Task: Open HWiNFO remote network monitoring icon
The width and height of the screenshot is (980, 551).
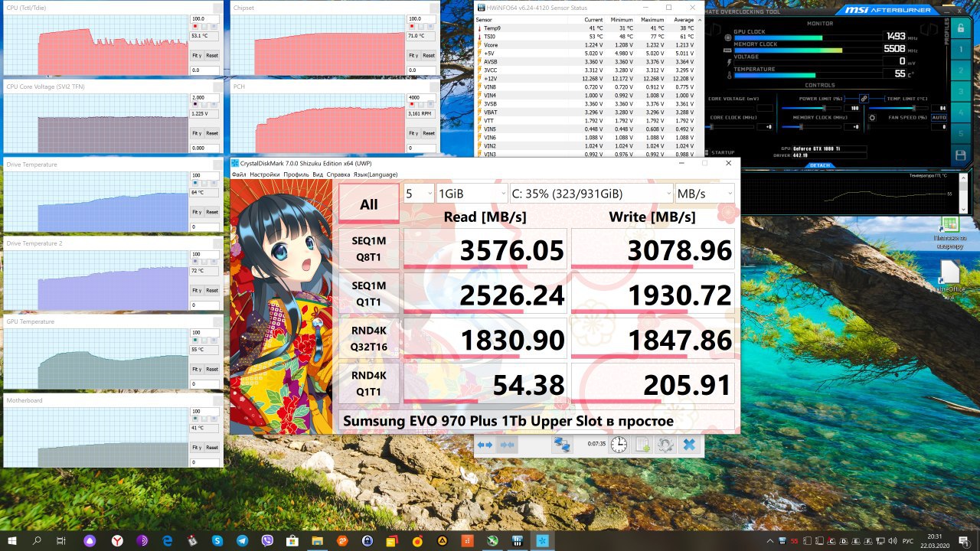Action: [563, 445]
